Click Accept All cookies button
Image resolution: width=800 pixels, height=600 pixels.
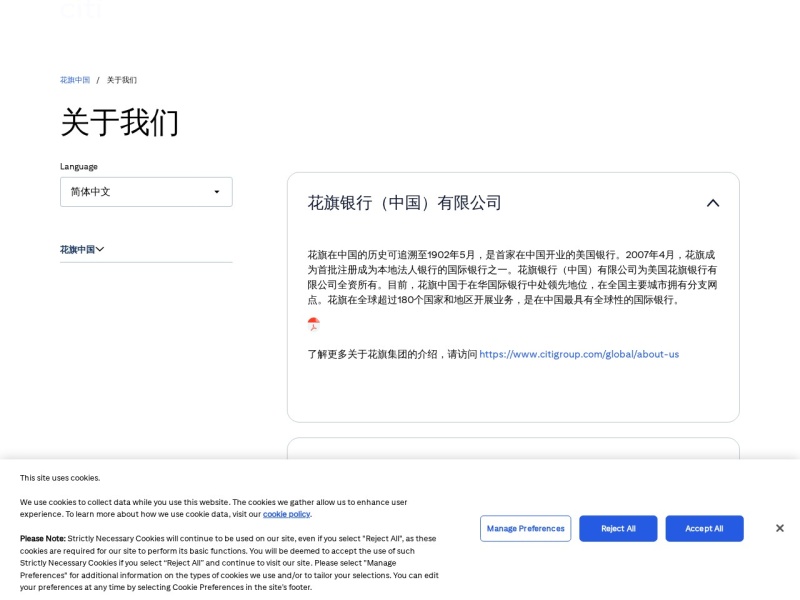[x=704, y=529]
